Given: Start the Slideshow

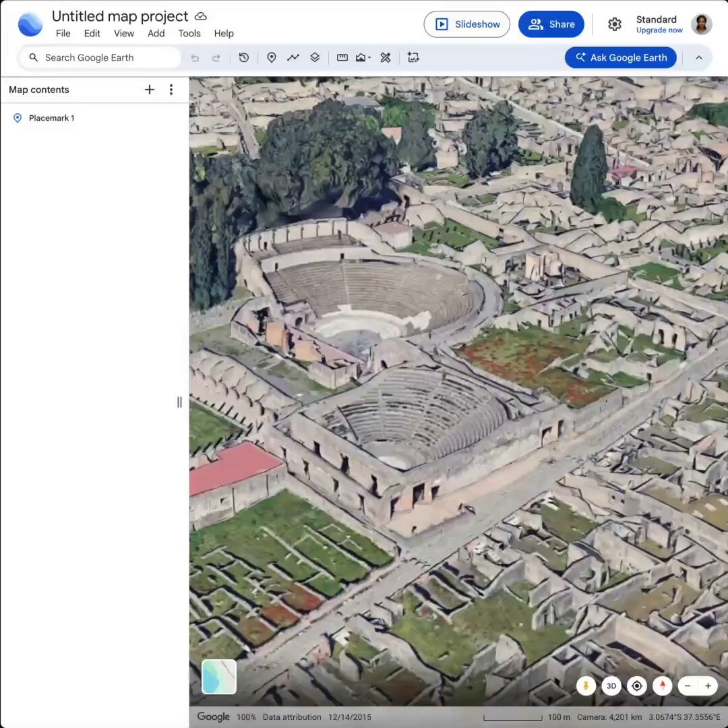Looking at the screenshot, I should tap(466, 24).
